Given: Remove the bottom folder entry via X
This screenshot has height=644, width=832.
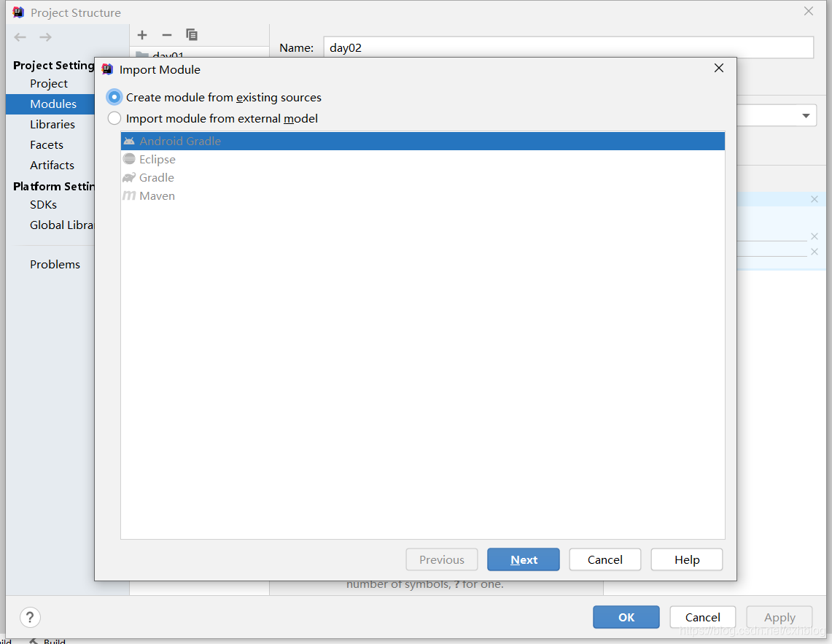Looking at the screenshot, I should tap(814, 252).
